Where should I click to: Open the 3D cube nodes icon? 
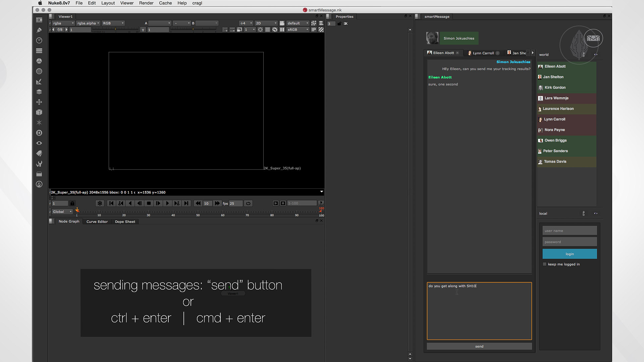click(39, 112)
